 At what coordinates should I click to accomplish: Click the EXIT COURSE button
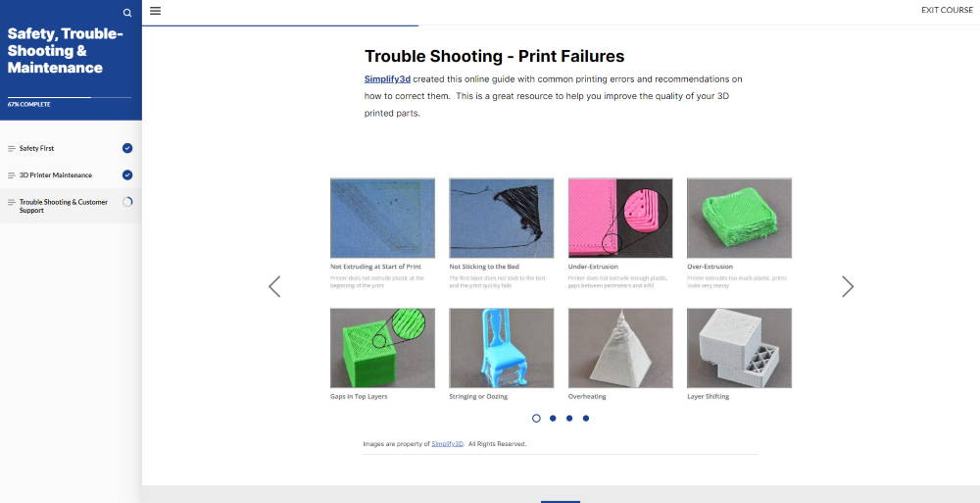[x=947, y=10]
